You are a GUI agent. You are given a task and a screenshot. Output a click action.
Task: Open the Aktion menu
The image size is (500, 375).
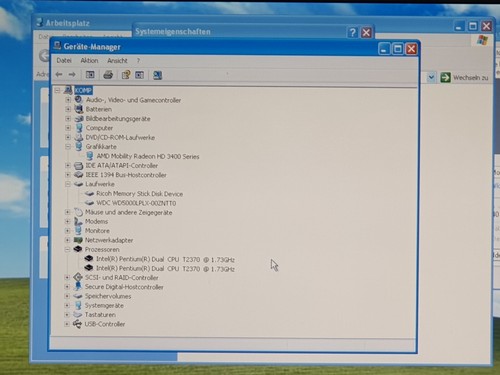tap(89, 60)
